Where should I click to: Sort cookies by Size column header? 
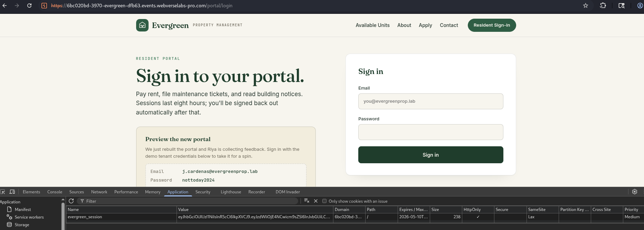pyautogui.click(x=446, y=210)
